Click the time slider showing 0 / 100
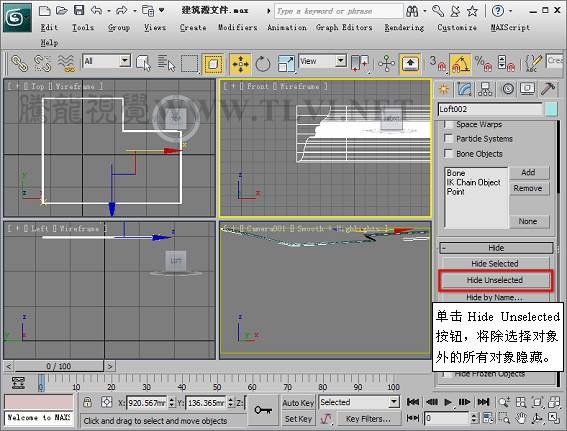Viewport: 567px width, 431px height. [59, 366]
